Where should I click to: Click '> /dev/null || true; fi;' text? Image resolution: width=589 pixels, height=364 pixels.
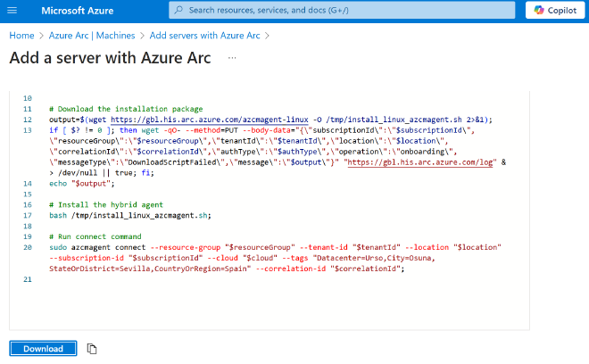(x=102, y=173)
